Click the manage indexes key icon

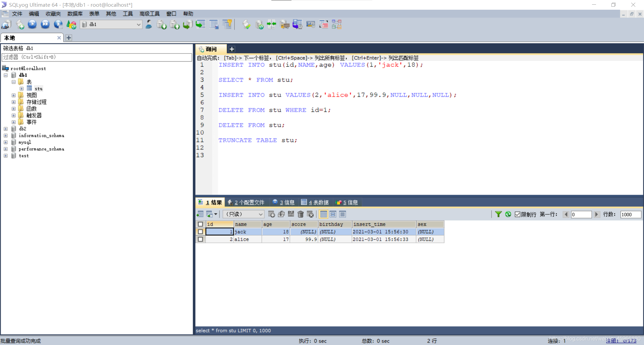click(227, 24)
